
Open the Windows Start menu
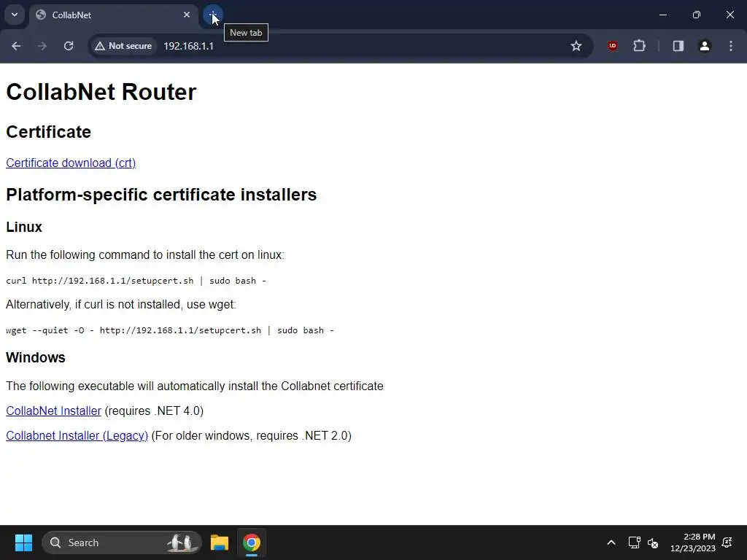click(23, 542)
